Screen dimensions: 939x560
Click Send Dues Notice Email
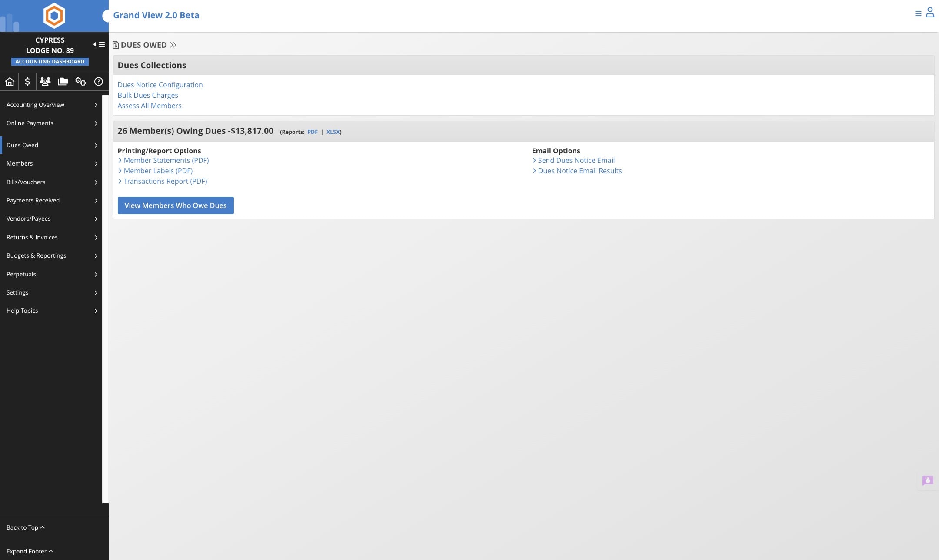tap(576, 160)
